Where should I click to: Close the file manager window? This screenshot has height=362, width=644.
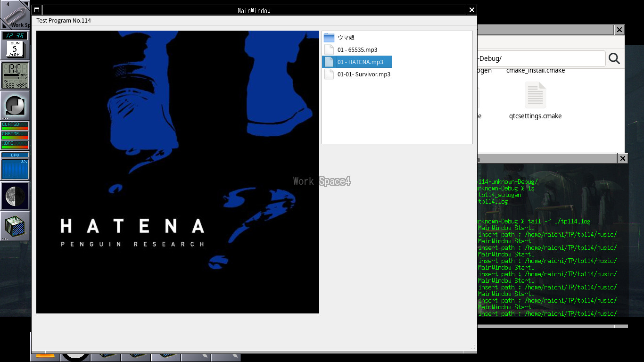(619, 30)
